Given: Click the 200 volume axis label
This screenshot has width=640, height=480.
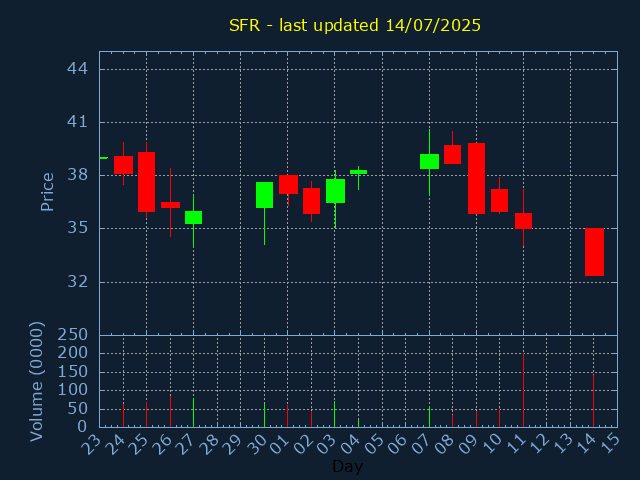Looking at the screenshot, I should [x=73, y=353].
